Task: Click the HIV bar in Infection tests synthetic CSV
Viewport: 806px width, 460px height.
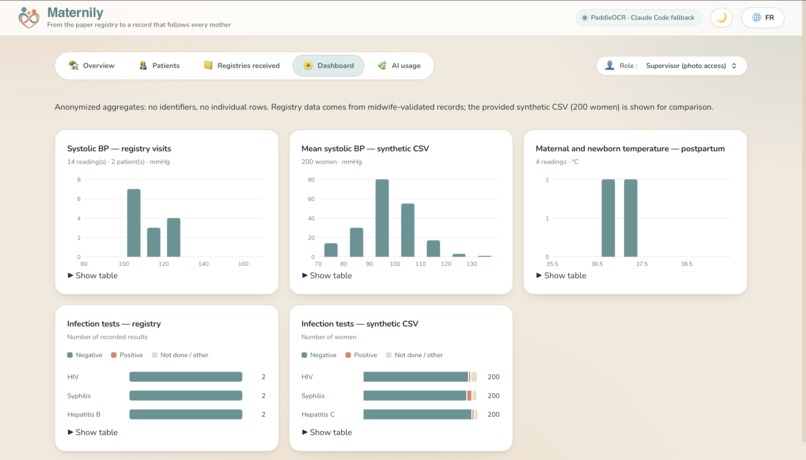Action: click(x=420, y=377)
